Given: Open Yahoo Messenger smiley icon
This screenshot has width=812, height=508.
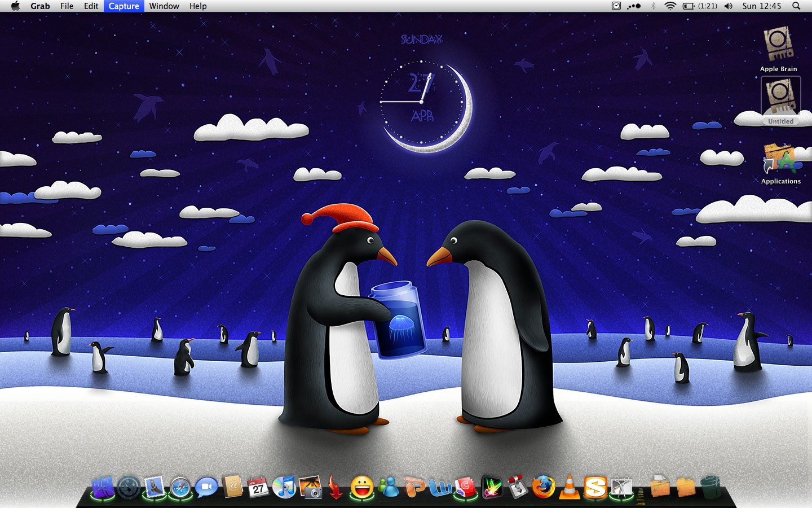Looking at the screenshot, I should 362,487.
